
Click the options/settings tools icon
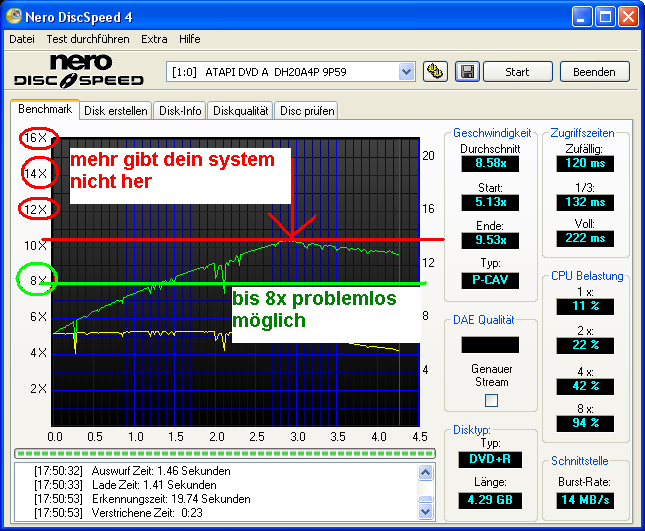pos(435,72)
